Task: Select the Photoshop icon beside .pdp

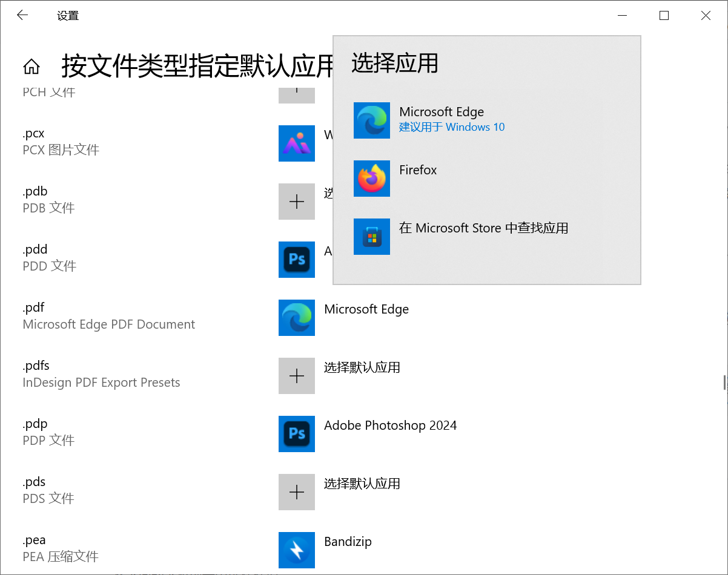Action: click(x=296, y=434)
